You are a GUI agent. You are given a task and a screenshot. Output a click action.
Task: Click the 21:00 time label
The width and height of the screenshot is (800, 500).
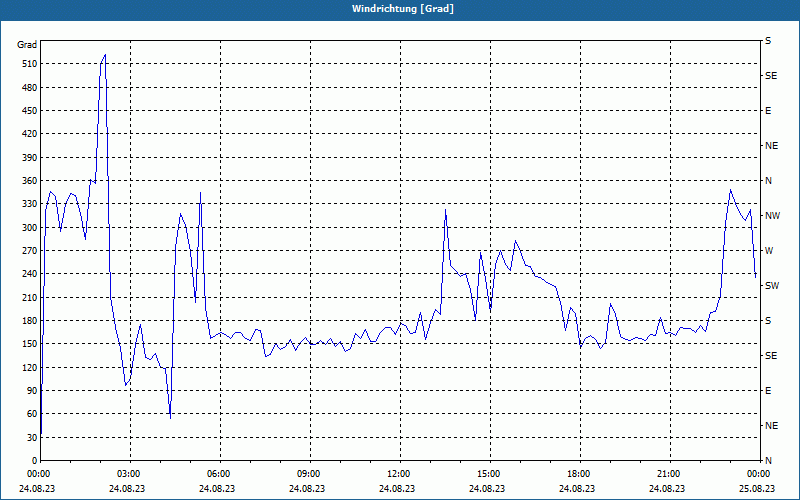pos(668,474)
